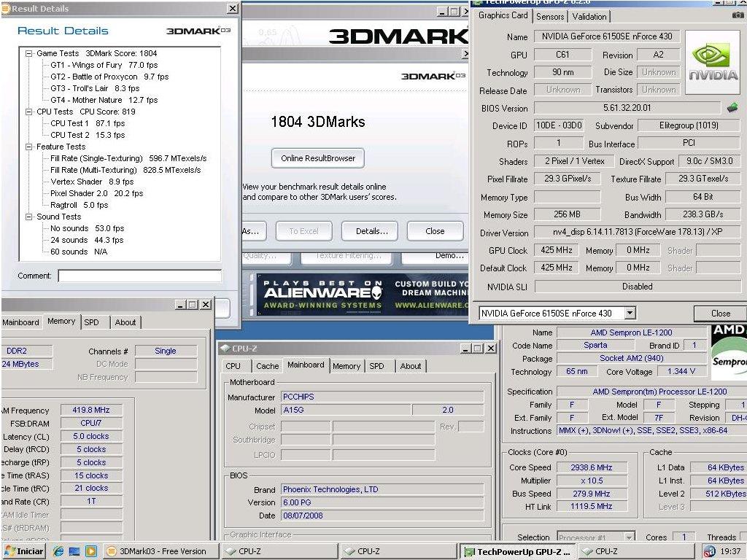Click the Start (Iniciar) button
The width and height of the screenshot is (747, 560).
24,551
